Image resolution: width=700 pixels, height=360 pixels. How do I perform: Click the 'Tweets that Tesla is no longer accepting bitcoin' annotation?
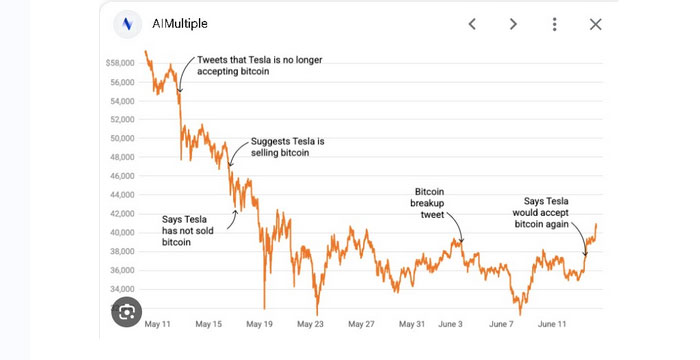(x=259, y=66)
